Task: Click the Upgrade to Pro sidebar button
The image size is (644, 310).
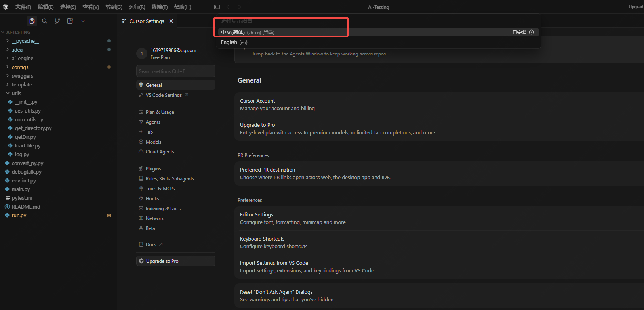Action: point(176,261)
